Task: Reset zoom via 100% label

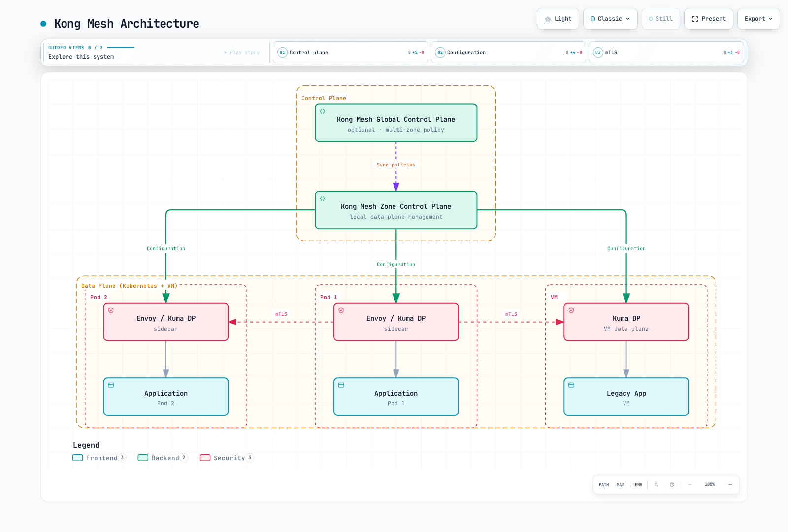Action: 710,485
